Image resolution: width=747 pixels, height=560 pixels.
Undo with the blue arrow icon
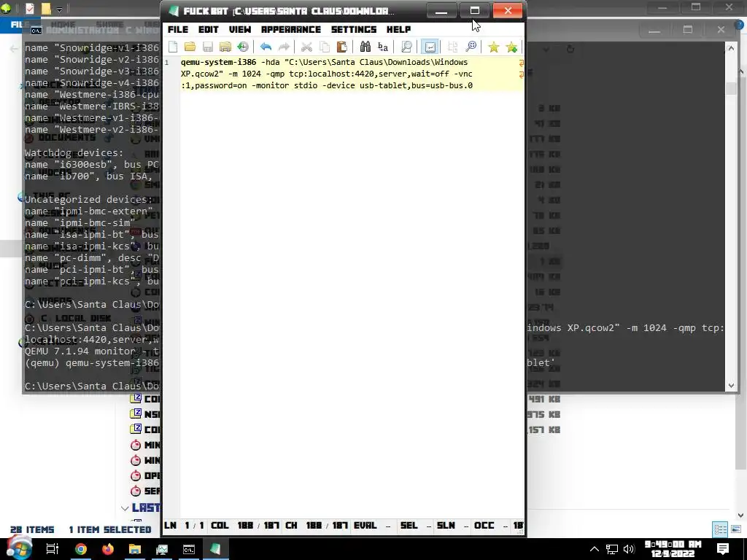266,47
